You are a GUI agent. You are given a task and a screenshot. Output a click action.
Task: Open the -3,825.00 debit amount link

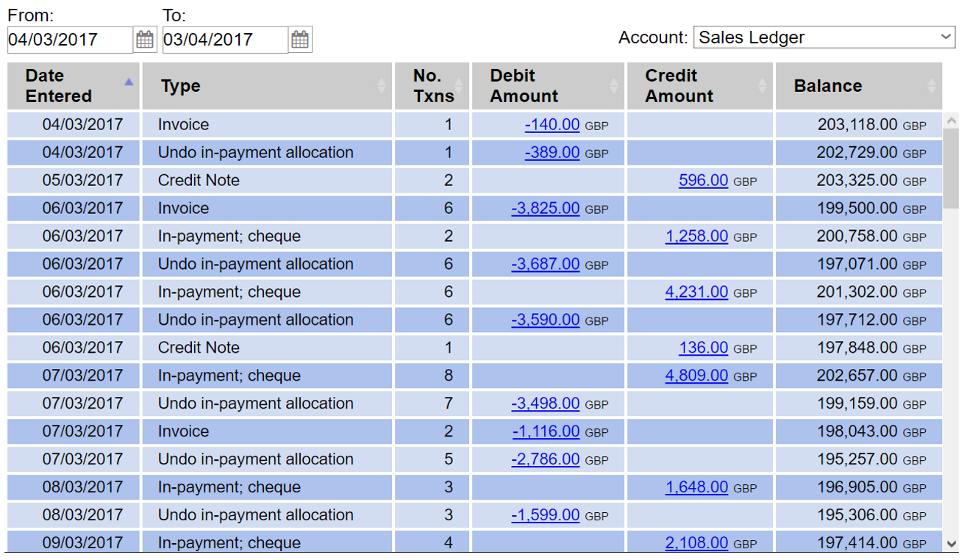tap(546, 209)
